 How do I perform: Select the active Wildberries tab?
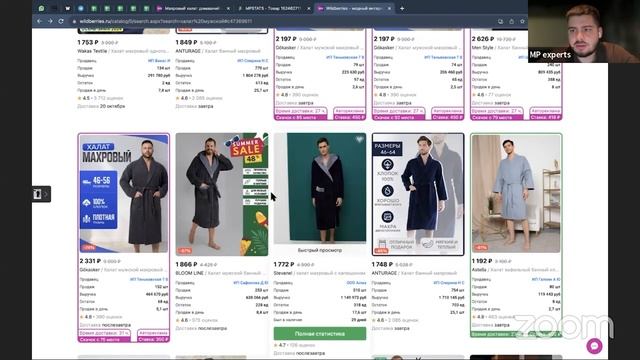click(x=354, y=8)
